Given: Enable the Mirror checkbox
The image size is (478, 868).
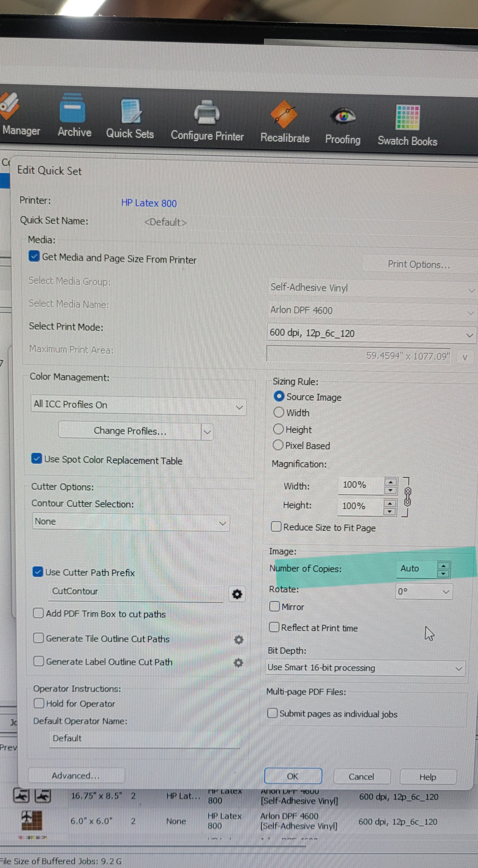Looking at the screenshot, I should click(274, 606).
